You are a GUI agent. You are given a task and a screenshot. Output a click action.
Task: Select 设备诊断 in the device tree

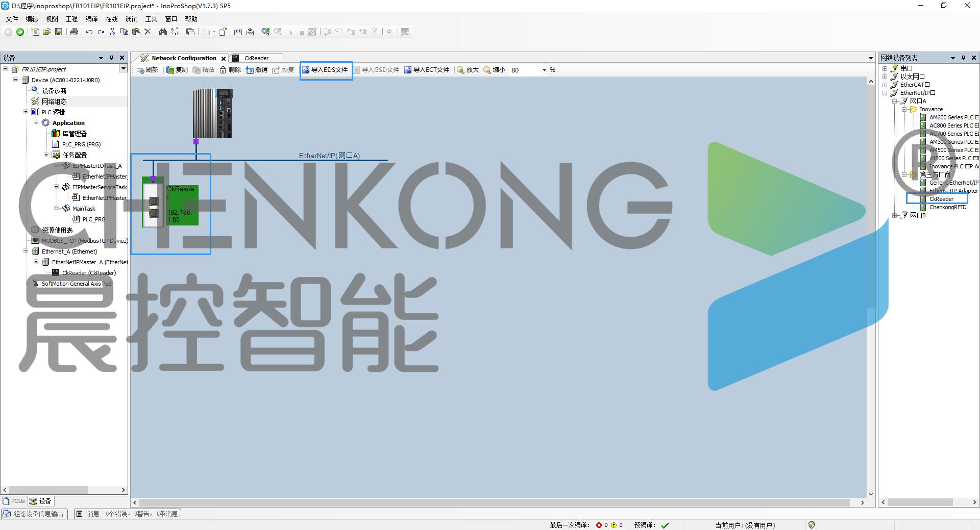(x=54, y=91)
